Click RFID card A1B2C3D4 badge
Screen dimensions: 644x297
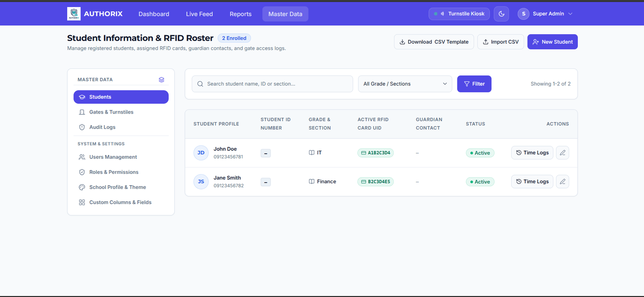pos(375,153)
